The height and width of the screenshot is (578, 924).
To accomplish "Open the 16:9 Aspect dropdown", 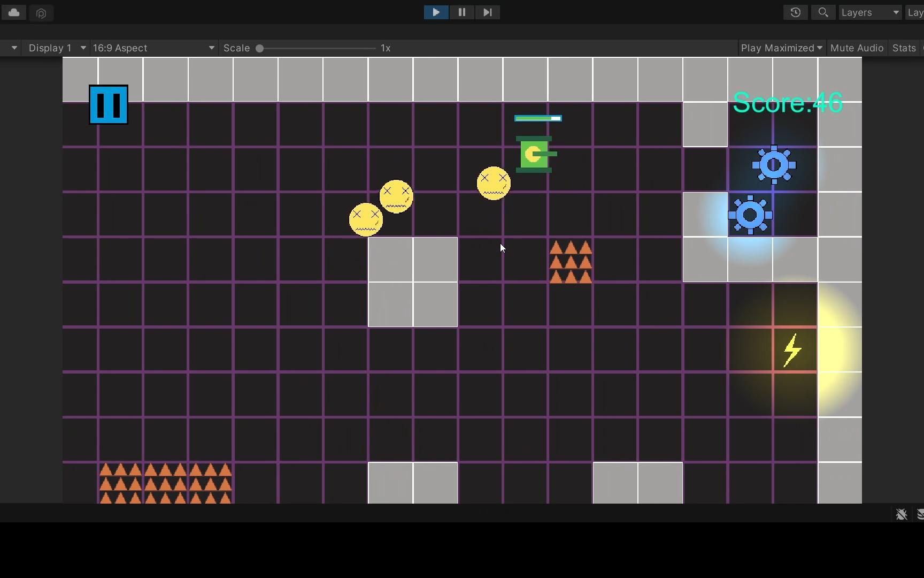I will click(153, 48).
